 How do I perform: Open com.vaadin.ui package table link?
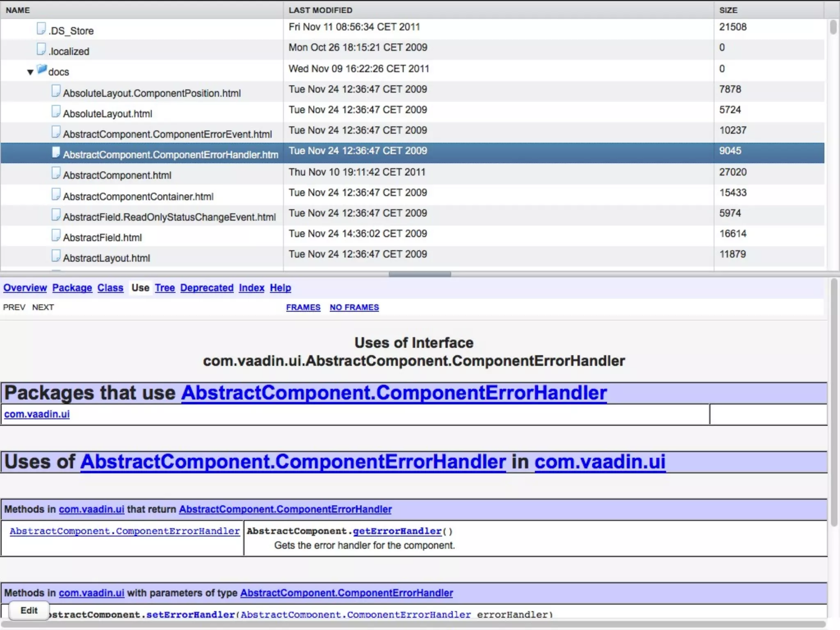pyautogui.click(x=37, y=414)
